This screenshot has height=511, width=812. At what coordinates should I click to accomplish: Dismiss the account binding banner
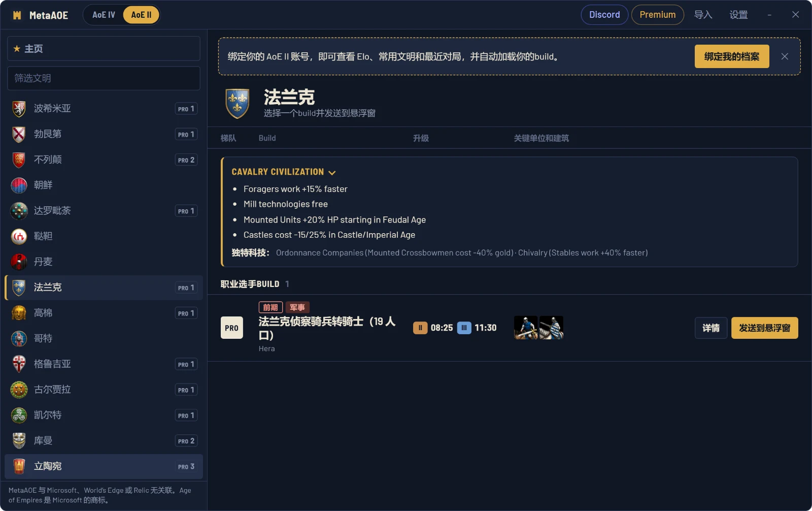785,56
